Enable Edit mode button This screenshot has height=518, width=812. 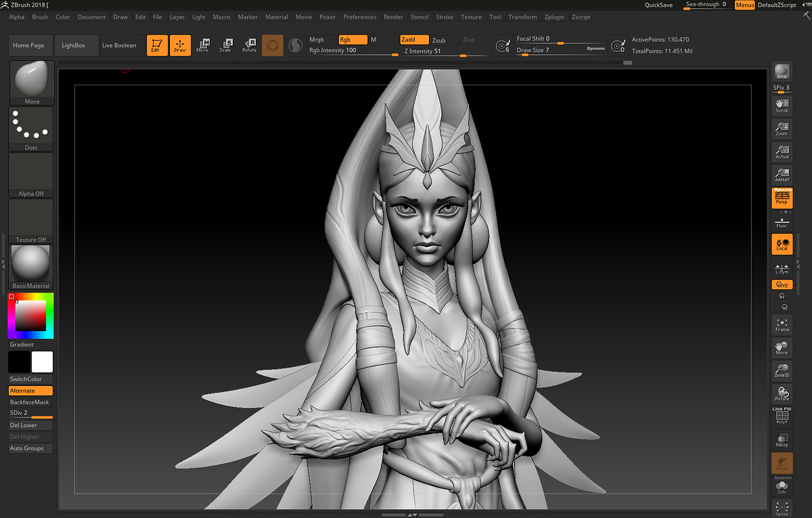tap(157, 45)
